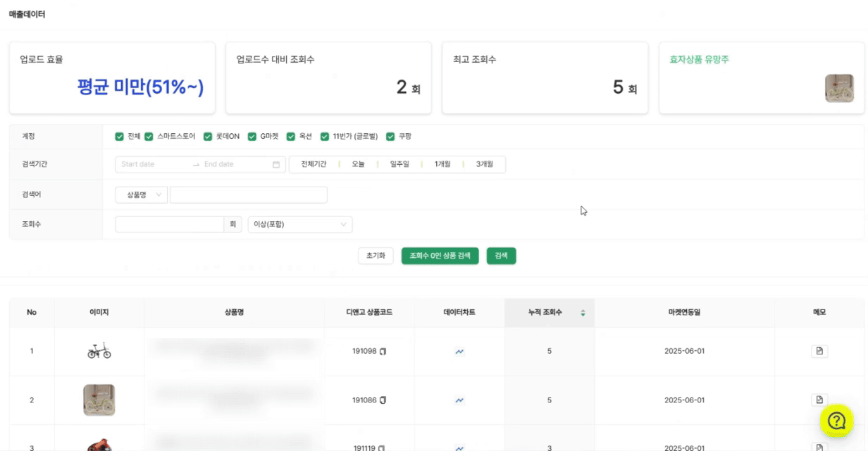
Task: Open the yellow help chat button
Action: [x=836, y=421]
